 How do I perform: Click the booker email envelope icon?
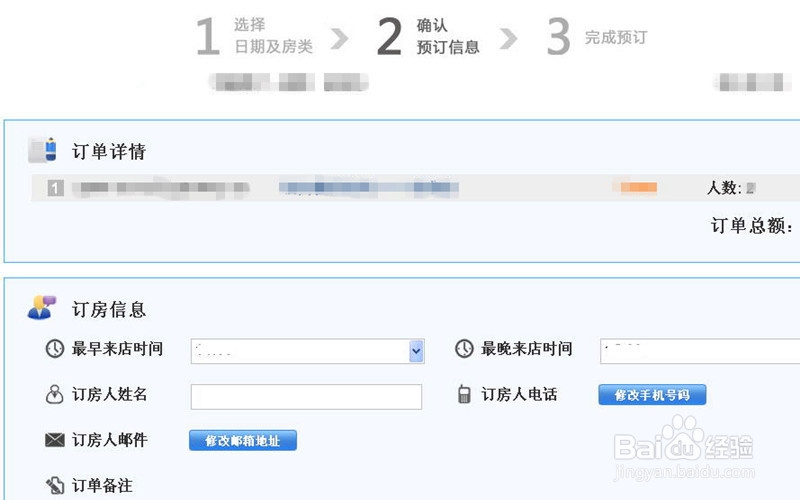click(54, 440)
